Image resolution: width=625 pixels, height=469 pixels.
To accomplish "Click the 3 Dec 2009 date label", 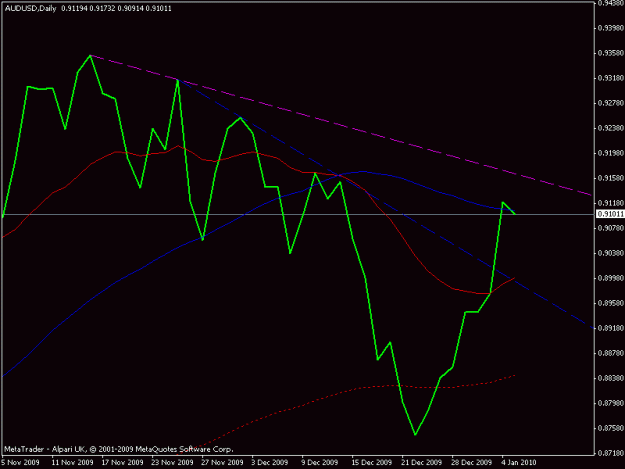I will click(x=270, y=463).
